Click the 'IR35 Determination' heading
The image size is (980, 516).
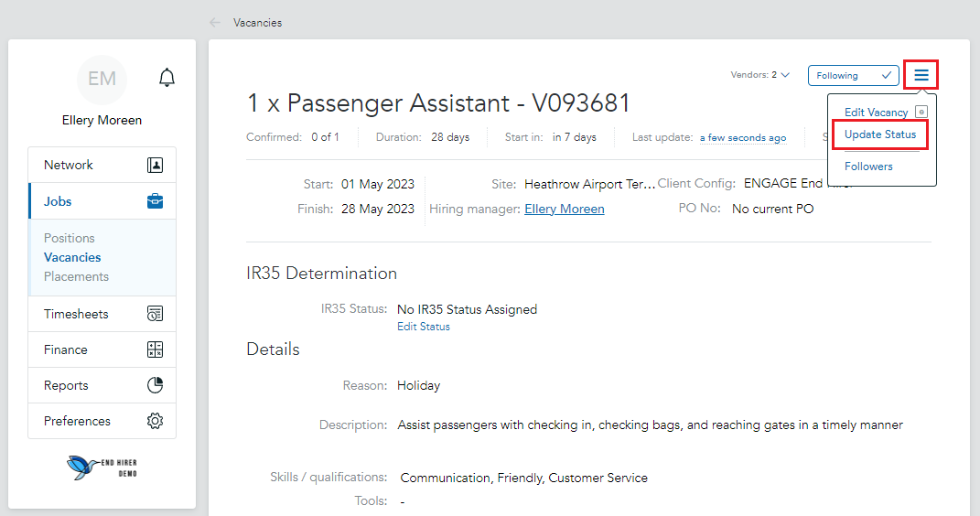pos(322,274)
